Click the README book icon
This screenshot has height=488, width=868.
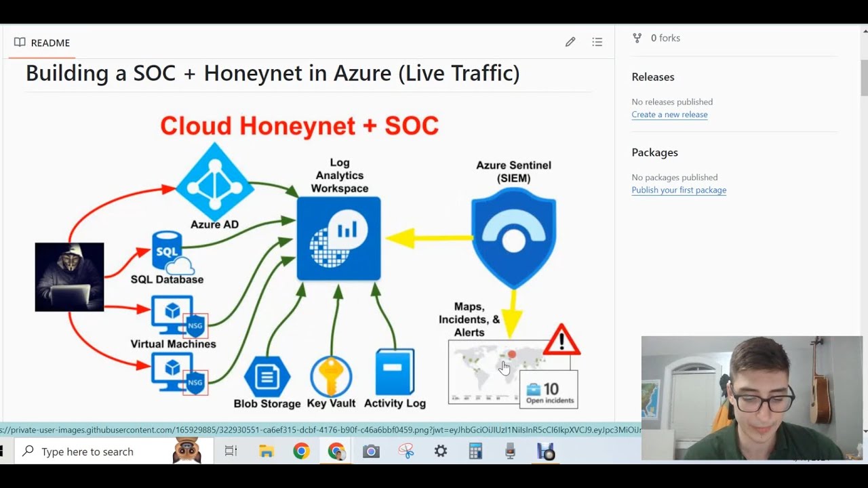click(x=20, y=42)
